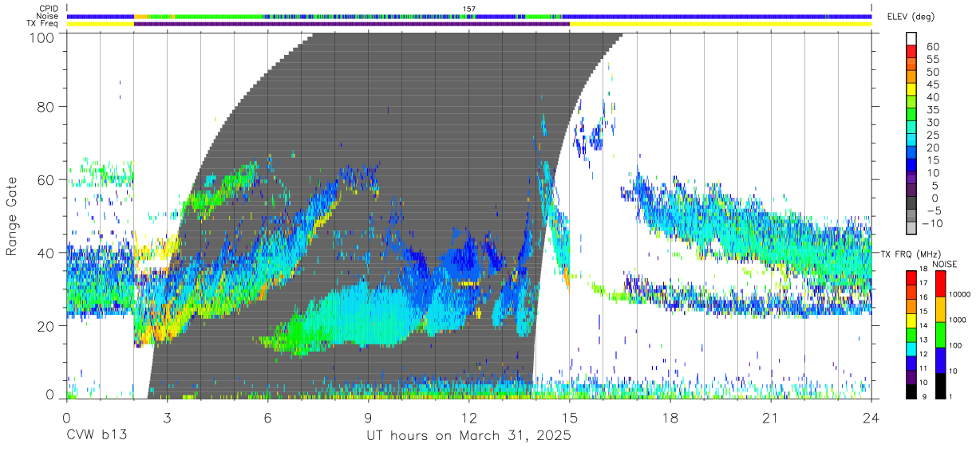Click the '30' label on the ELEV colorbar
Viewport: 980px width, 452px height.
point(932,122)
